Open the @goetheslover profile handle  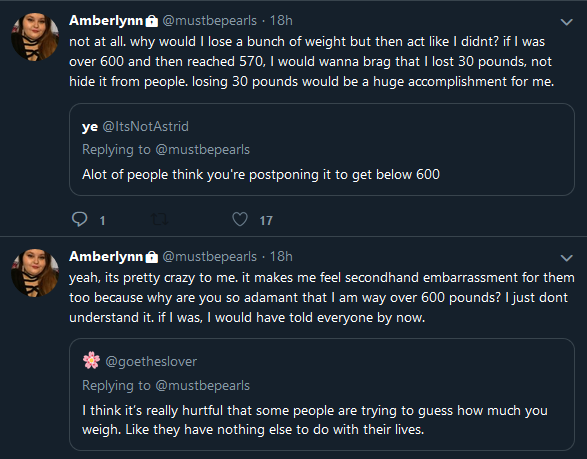pos(151,362)
